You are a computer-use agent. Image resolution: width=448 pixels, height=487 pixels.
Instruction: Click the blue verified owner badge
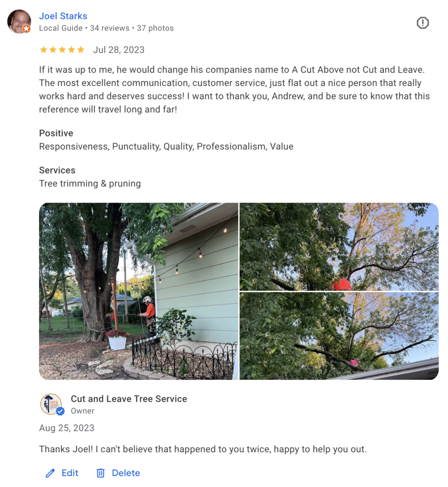pos(60,411)
